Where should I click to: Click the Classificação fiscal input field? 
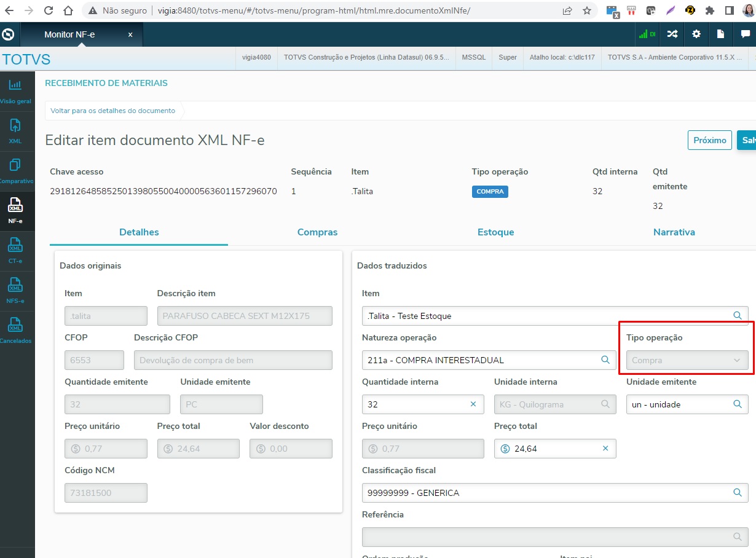pyautogui.click(x=555, y=493)
